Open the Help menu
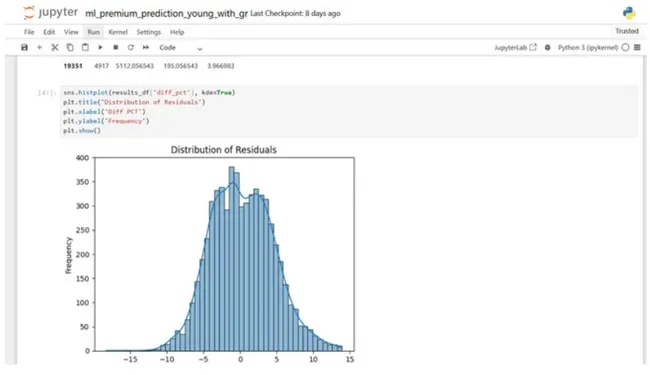This screenshot has height=375, width=650. click(x=177, y=32)
